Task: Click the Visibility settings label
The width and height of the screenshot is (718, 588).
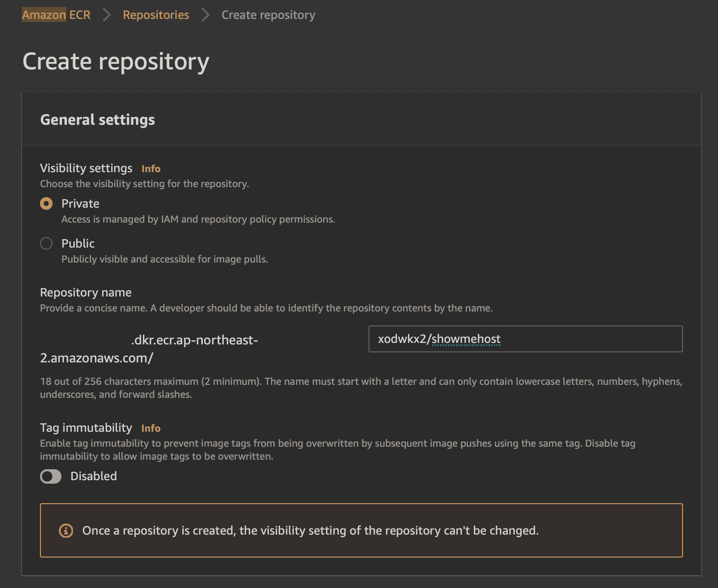Action: click(86, 168)
